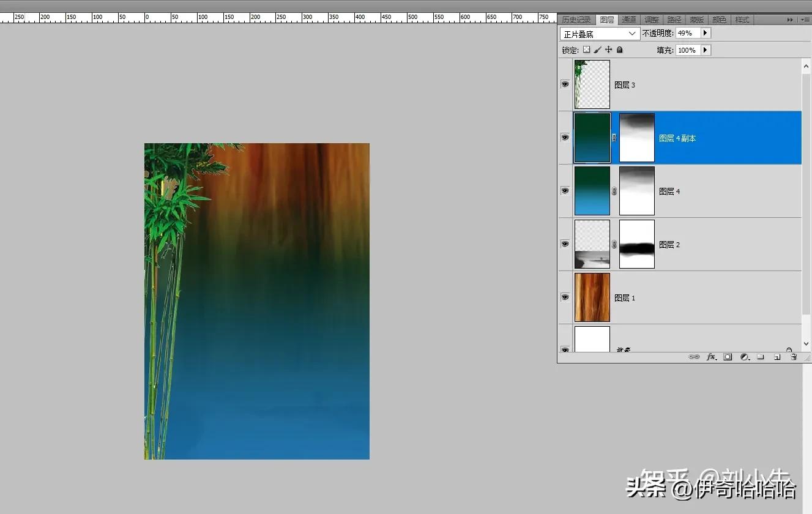Open the opacity slider arrow
Screen dimensions: 812x514
[706, 33]
